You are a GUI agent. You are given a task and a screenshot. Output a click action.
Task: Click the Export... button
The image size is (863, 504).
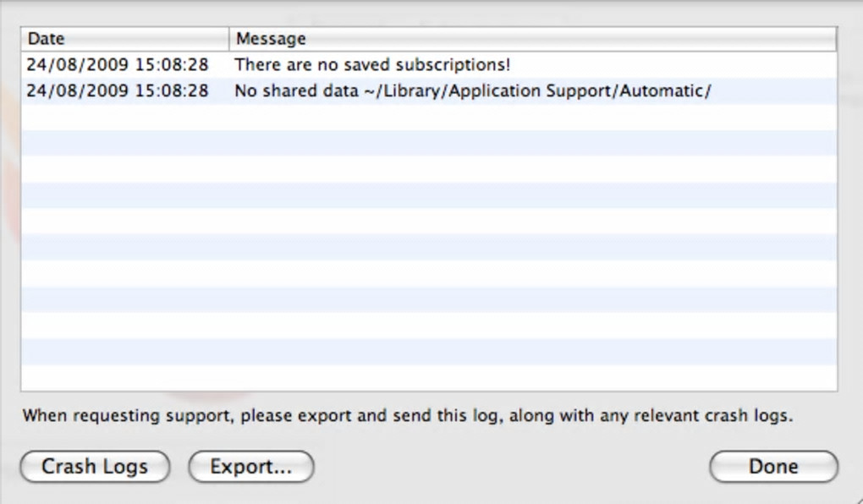pos(250,467)
